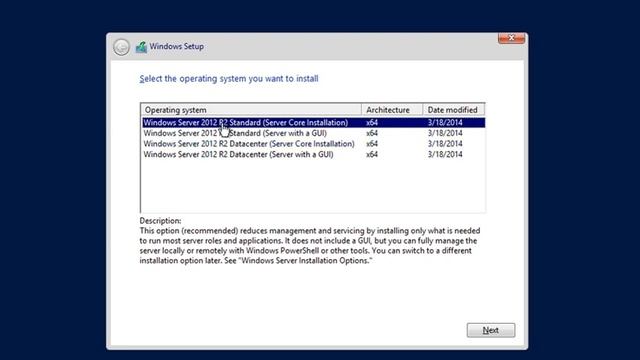Click x64 in the Datacenter Server Core row
The image size is (640, 360).
point(372,144)
